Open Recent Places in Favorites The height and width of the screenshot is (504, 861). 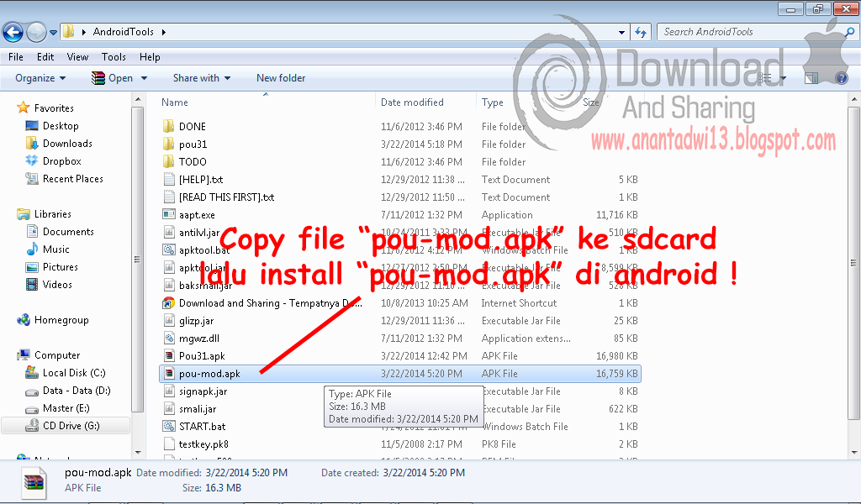click(x=72, y=179)
